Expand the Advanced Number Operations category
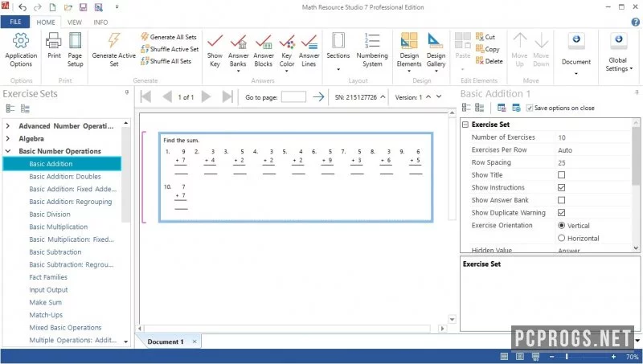This screenshot has width=643, height=364. click(8, 126)
